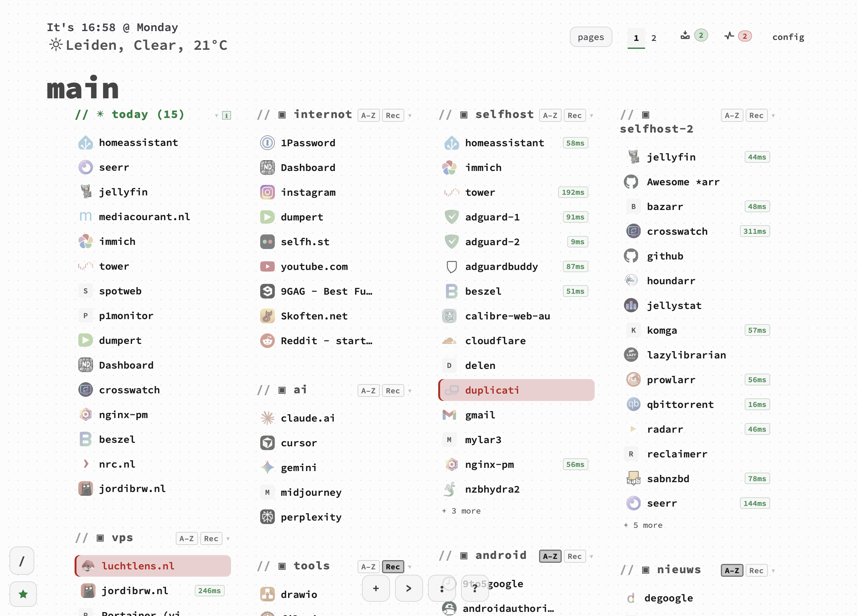858x616 pixels.
Task: Toggle A-Z sorting for nieuws
Action: (732, 570)
